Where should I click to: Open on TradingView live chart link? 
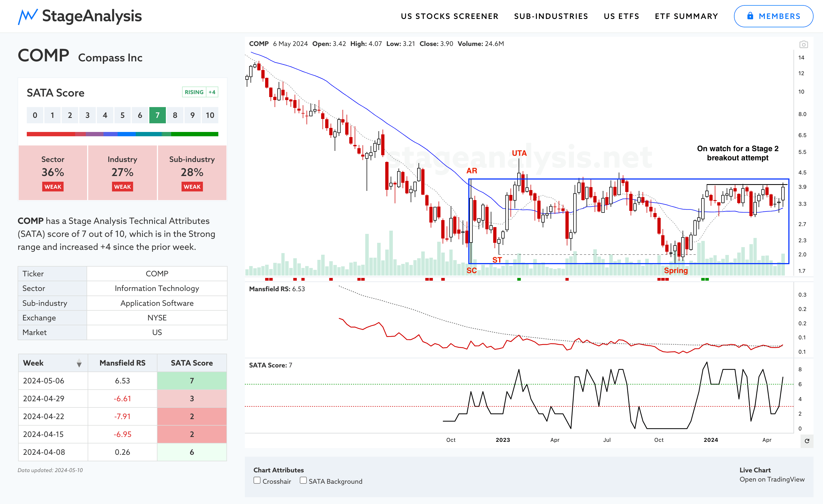[772, 479]
